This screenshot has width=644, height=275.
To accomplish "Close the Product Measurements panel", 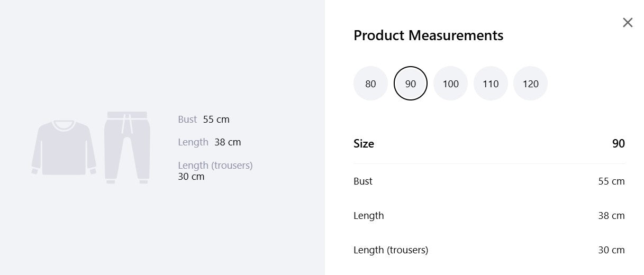I will [628, 22].
